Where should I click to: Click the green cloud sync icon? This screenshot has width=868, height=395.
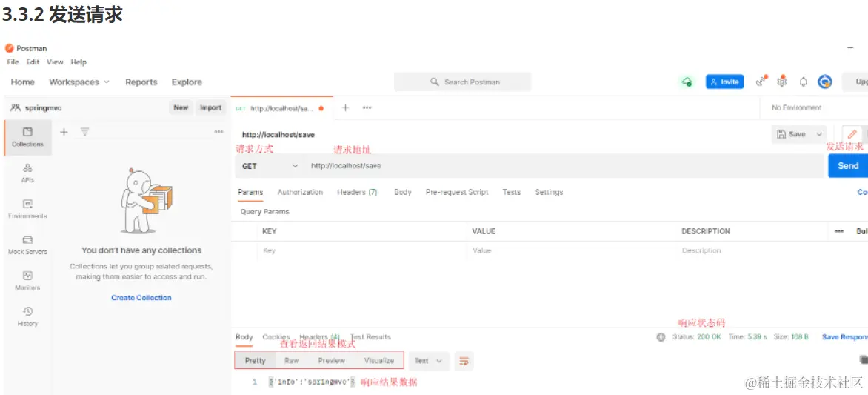(687, 82)
